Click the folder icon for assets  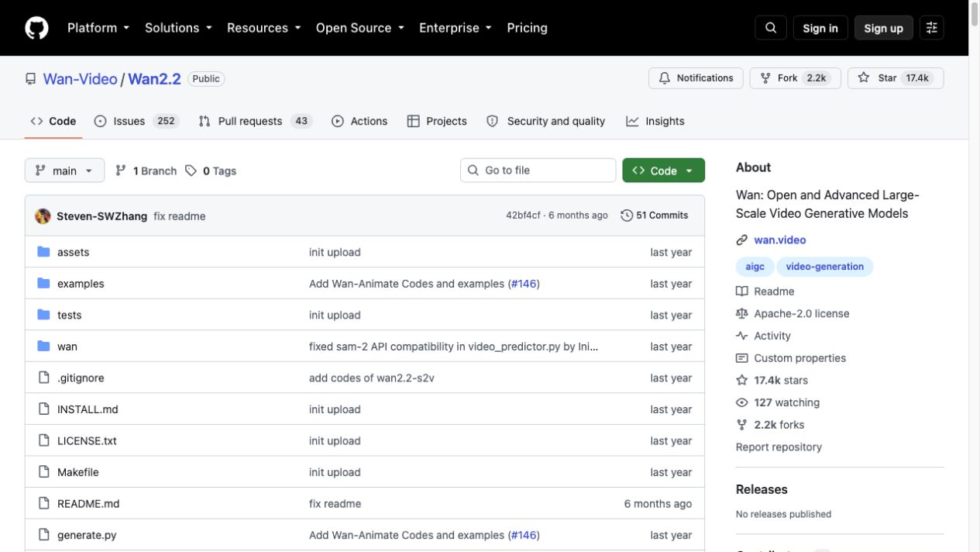pyautogui.click(x=43, y=252)
